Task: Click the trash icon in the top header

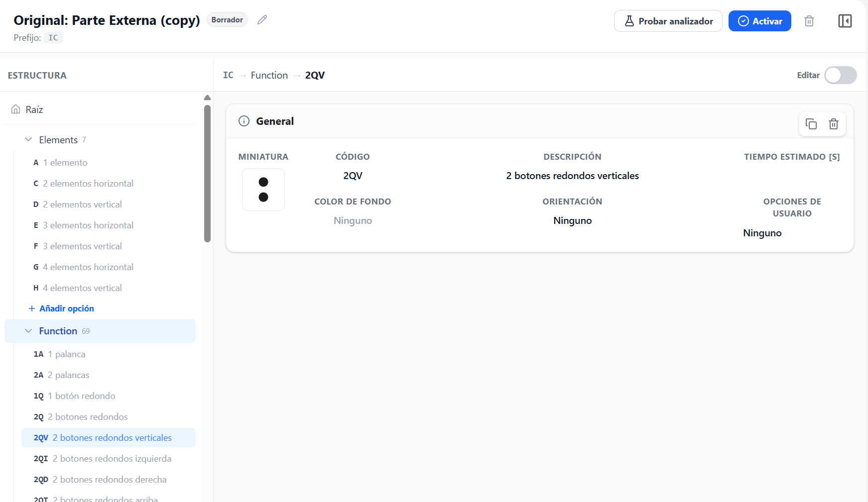Action: click(x=809, y=21)
